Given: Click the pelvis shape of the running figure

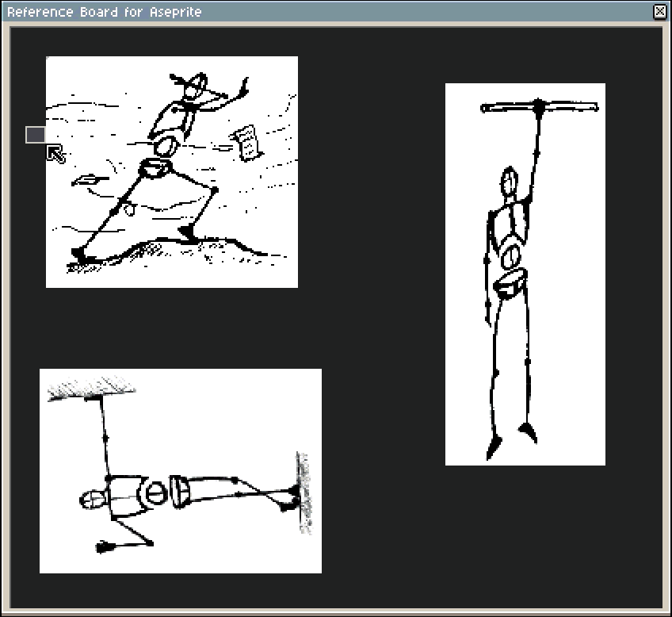Looking at the screenshot, I should pyautogui.click(x=155, y=167).
